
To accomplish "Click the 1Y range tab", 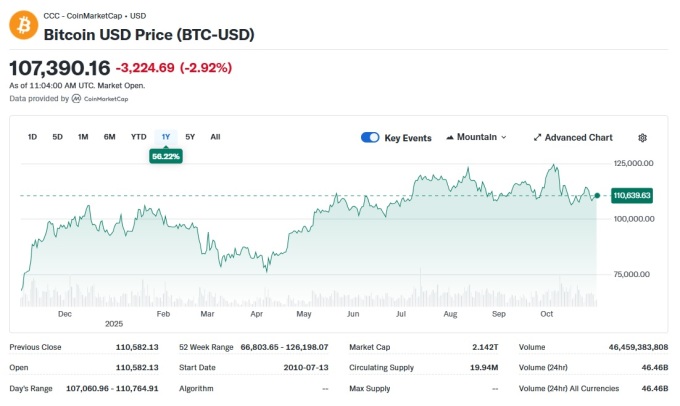I will 165,137.
